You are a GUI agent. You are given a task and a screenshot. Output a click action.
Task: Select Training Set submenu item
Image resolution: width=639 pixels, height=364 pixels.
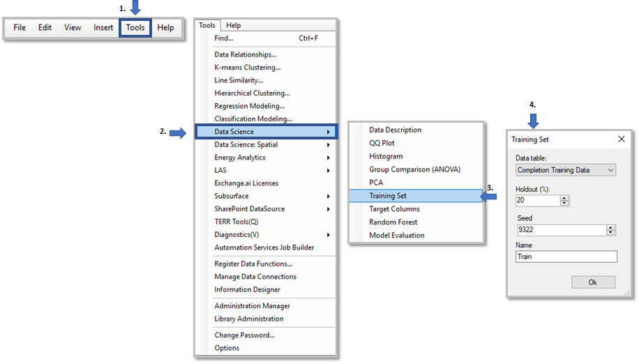click(416, 196)
